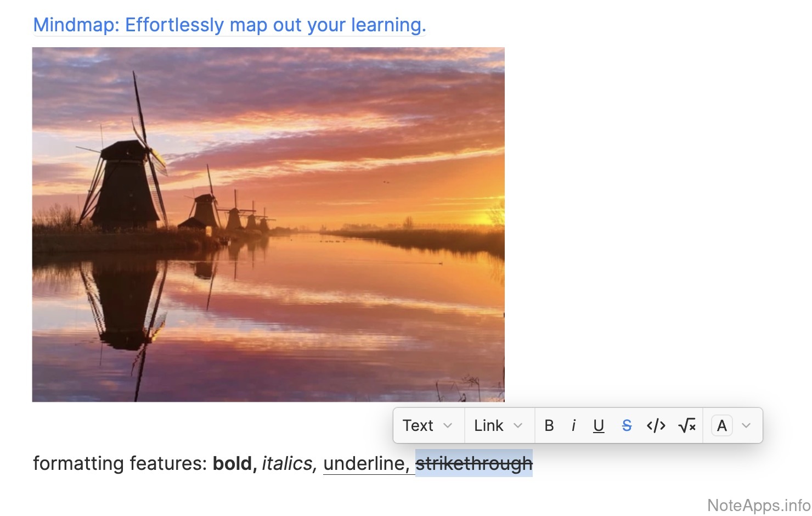Open the Link dropdown in the toolbar

pos(498,425)
